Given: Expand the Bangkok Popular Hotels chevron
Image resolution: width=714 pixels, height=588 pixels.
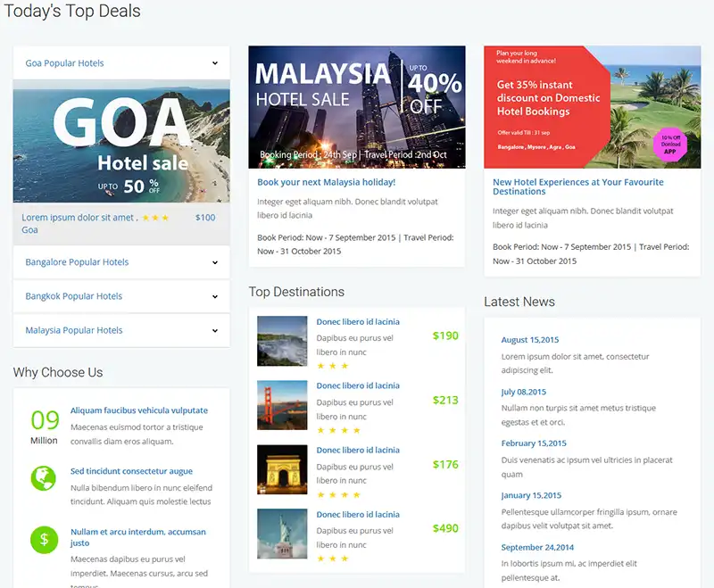Looking at the screenshot, I should pyautogui.click(x=215, y=297).
